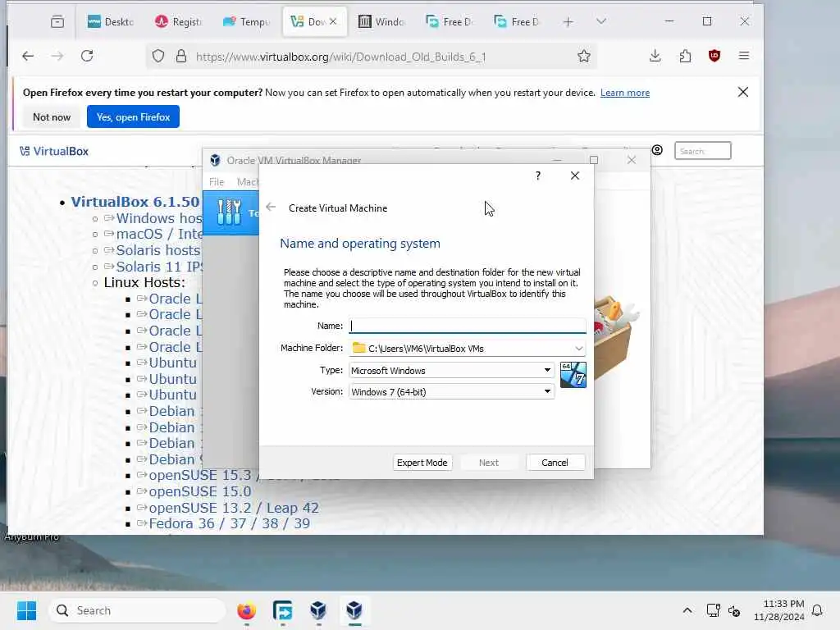Click the Name input field
Image resolution: width=840 pixels, height=630 pixels.
[467, 326]
